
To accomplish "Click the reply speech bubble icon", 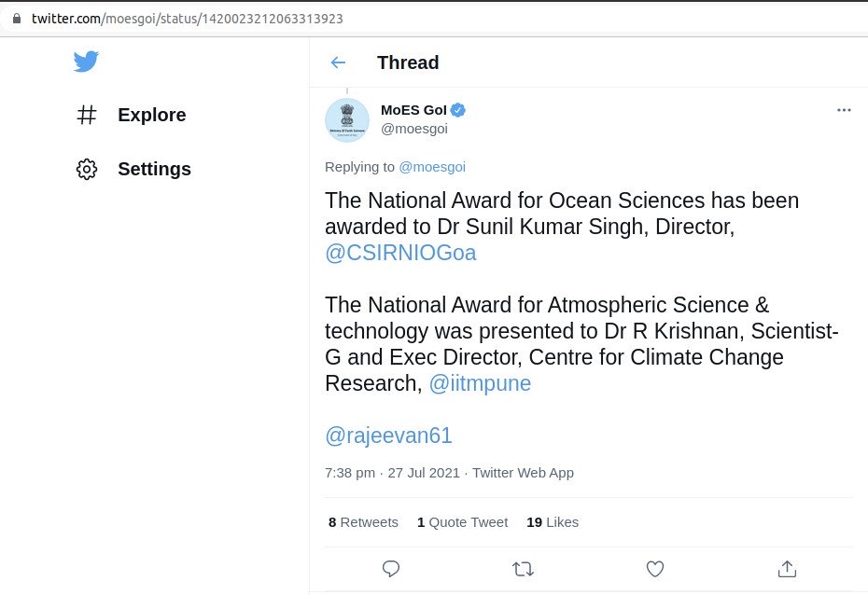I will [392, 568].
